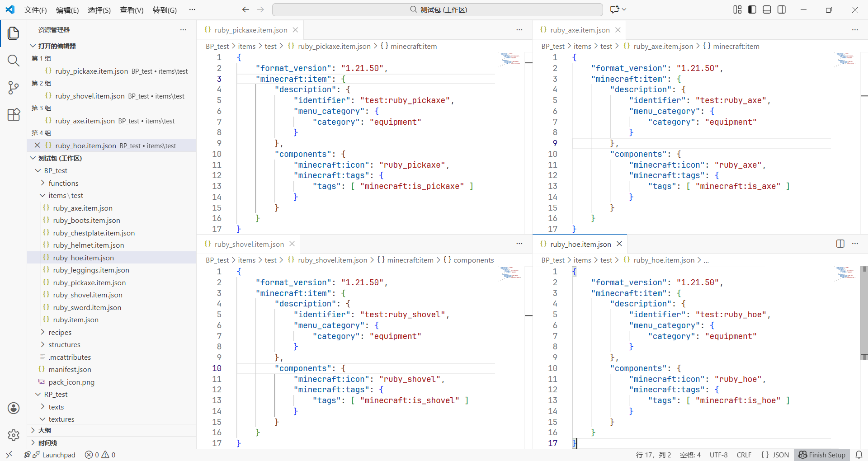Open the Search view in activity bar
The width and height of the screenshot is (868, 461).
(14, 61)
